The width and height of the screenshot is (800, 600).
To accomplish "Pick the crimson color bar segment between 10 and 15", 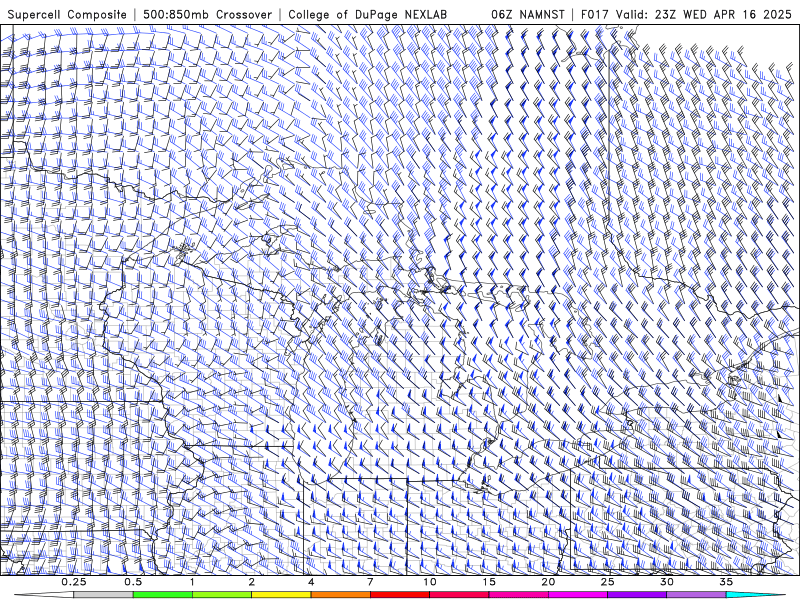I will [x=459, y=595].
